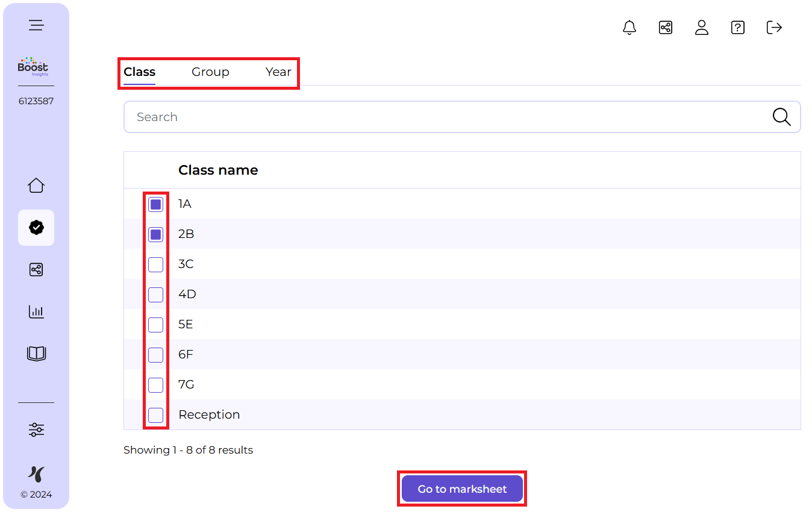812x512 pixels.
Task: Click the magnifying glass search icon
Action: point(781,117)
